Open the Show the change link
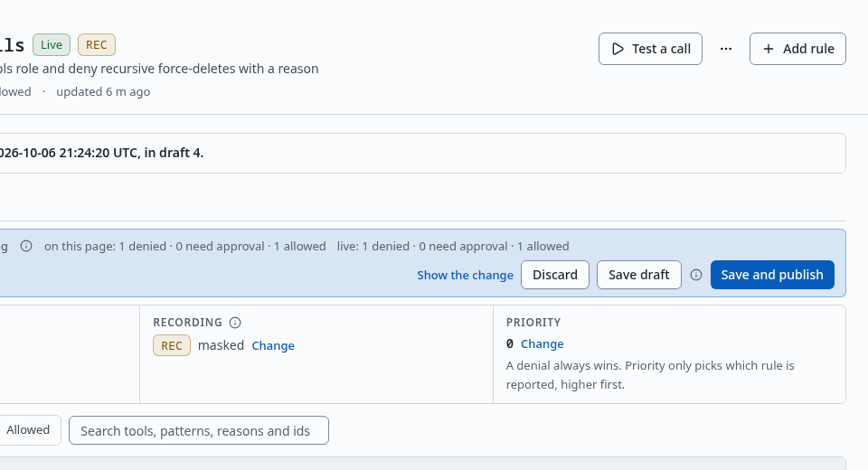 (x=465, y=275)
